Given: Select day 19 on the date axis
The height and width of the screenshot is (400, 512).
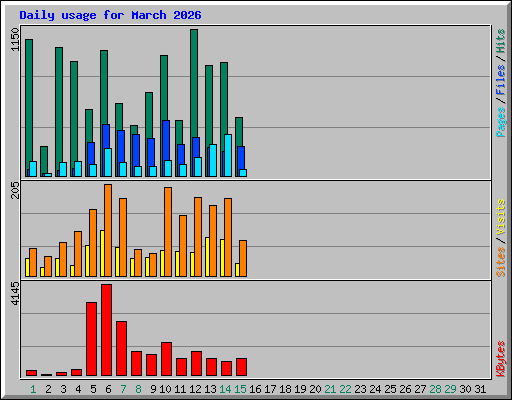Looking at the screenshot, I should click(x=300, y=389).
